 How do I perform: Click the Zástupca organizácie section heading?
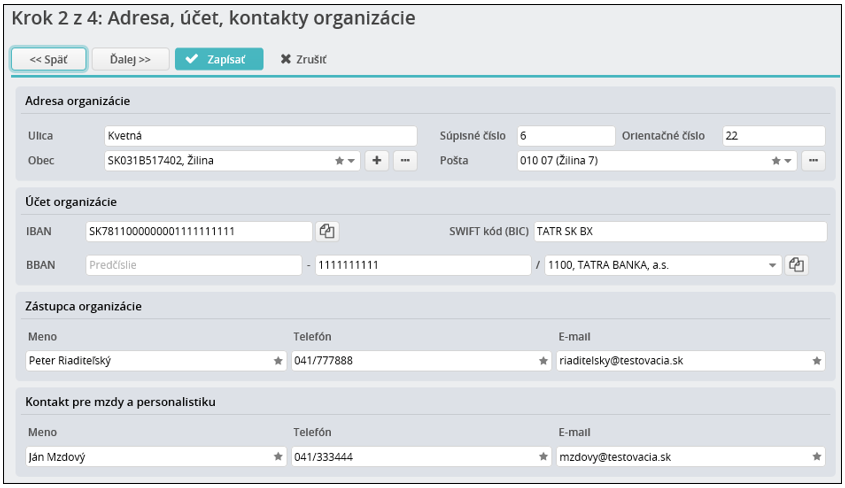point(84,306)
